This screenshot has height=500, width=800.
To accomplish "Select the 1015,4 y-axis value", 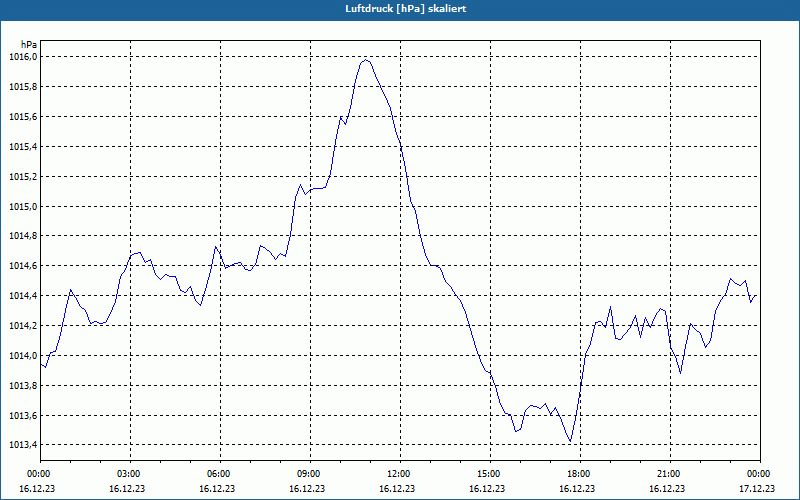I will click(x=23, y=147).
